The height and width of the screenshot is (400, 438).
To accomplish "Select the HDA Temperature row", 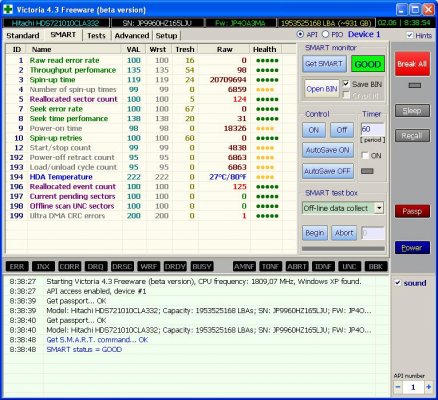I will point(151,177).
